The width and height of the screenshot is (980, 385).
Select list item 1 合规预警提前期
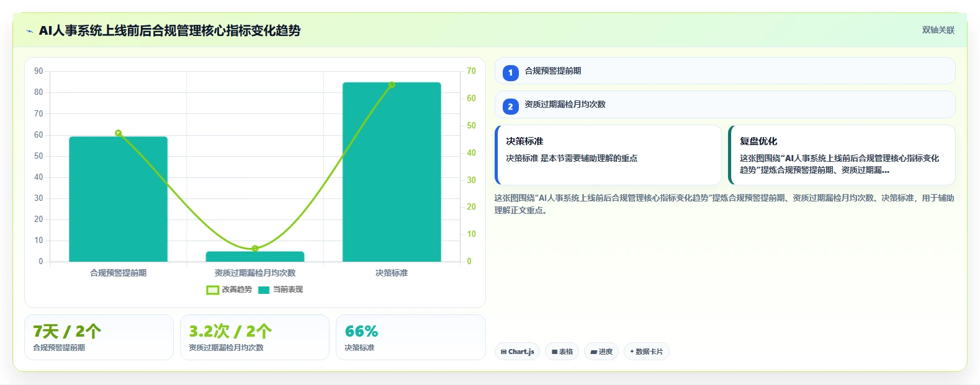[x=725, y=71]
